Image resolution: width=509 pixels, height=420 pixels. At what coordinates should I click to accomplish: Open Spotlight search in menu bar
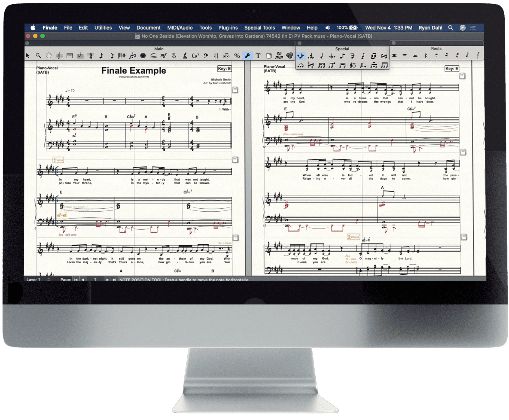click(451, 28)
